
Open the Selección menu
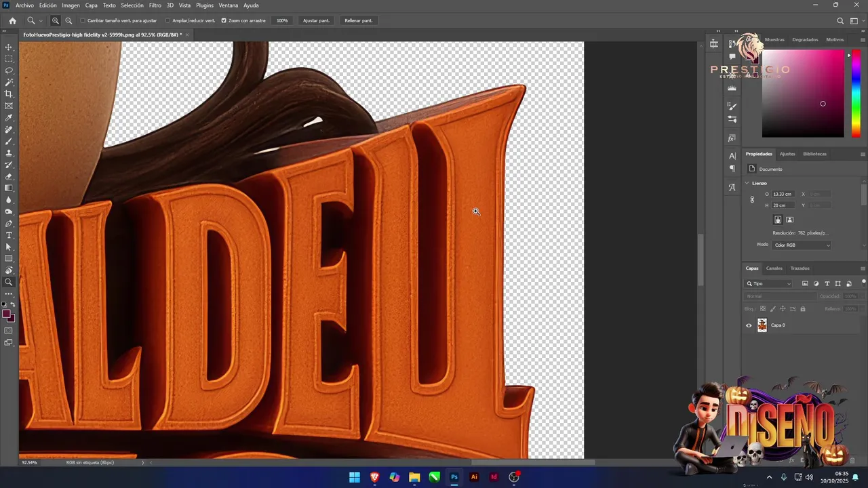click(132, 5)
